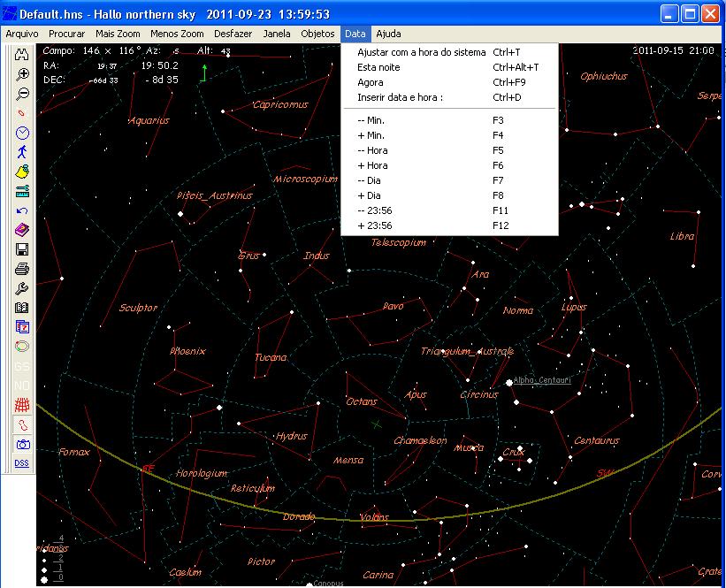The width and height of the screenshot is (726, 588).
Task: Click the chart date '2011-09-15 21:00'
Action: (x=673, y=50)
